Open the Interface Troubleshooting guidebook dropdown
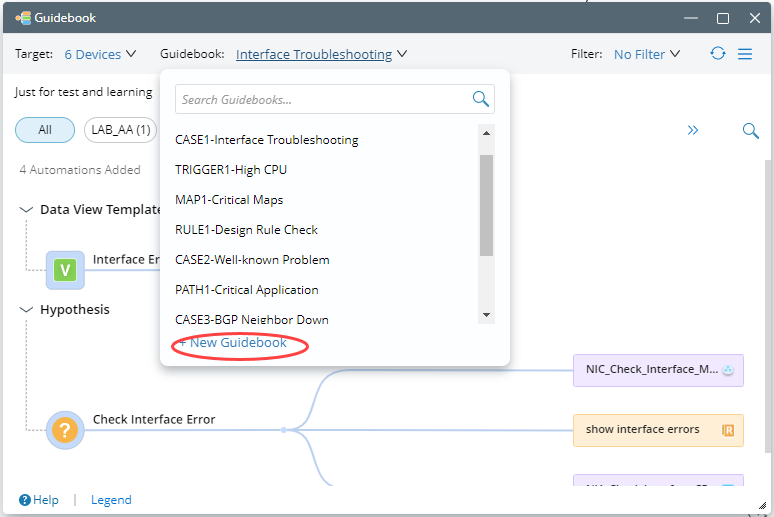 coord(321,54)
